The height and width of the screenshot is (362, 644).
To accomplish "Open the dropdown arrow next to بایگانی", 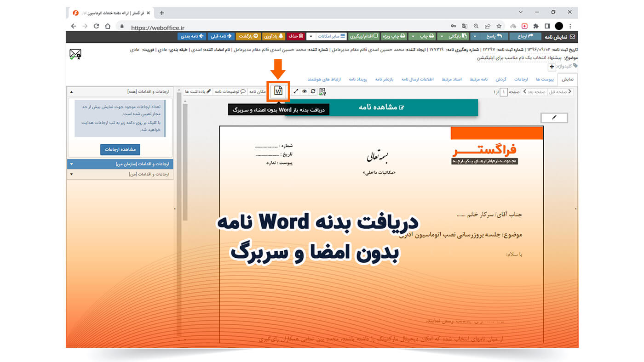I will (442, 37).
